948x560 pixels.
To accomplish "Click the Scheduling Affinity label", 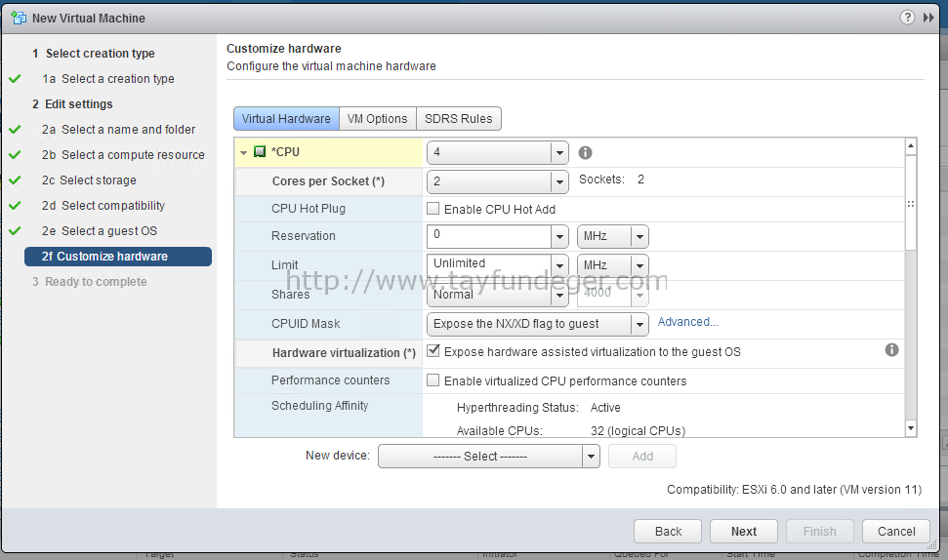I will (x=319, y=405).
